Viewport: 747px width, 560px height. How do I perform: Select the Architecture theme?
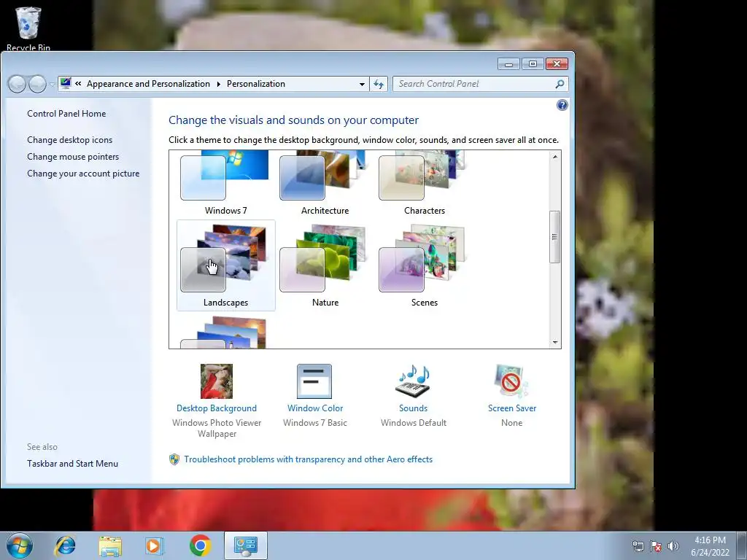click(x=325, y=184)
